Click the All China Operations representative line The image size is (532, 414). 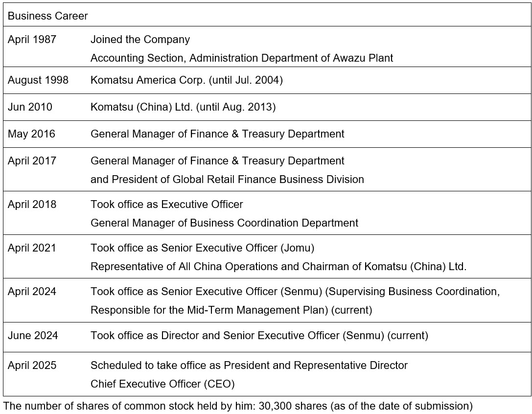(278, 267)
